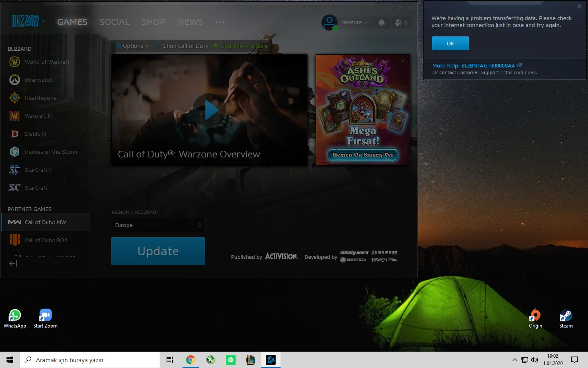Screen dimensions: 588x368
Task: Open Call of Duty: BO4 entry
Action: coord(45,240)
